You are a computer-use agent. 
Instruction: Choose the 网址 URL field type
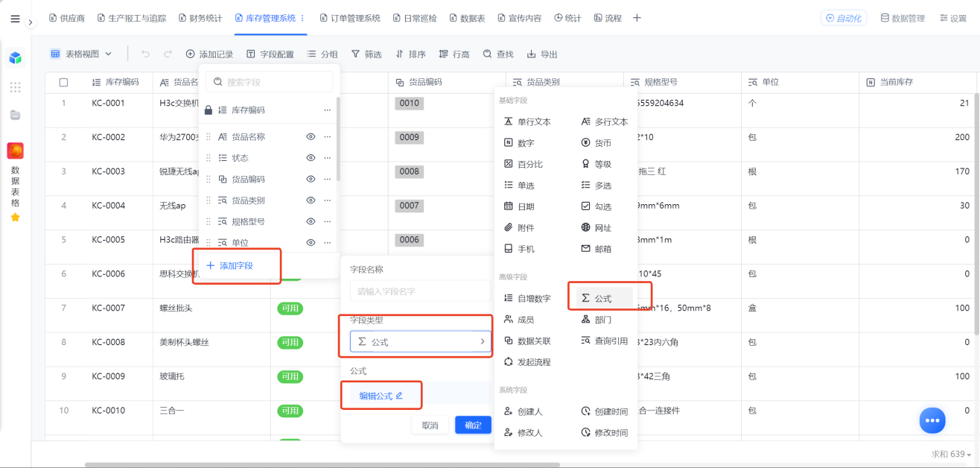click(x=596, y=227)
